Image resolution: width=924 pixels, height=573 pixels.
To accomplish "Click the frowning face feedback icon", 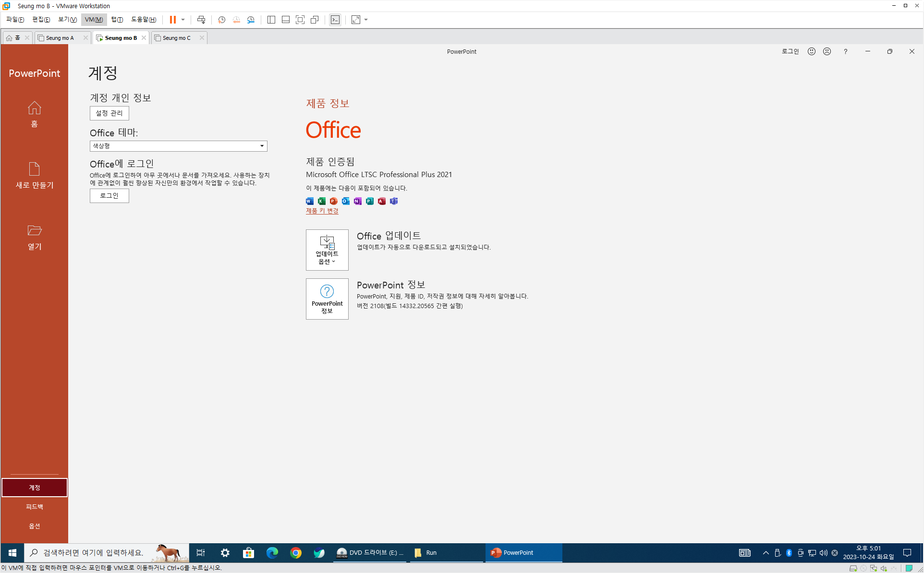I will pyautogui.click(x=827, y=51).
